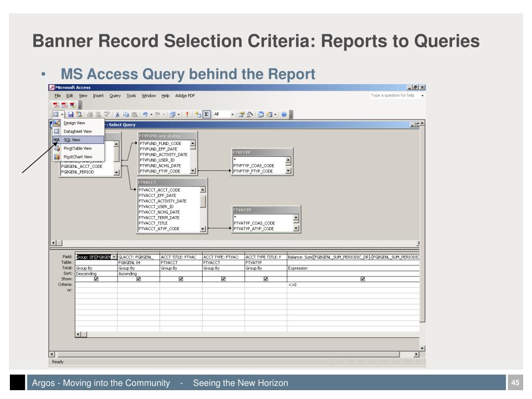Click the Undo icon
The height and width of the screenshot is (399, 532).
(145, 114)
